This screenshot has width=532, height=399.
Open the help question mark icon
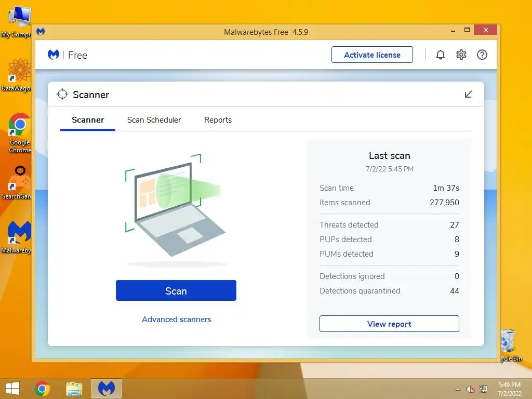[x=482, y=55]
